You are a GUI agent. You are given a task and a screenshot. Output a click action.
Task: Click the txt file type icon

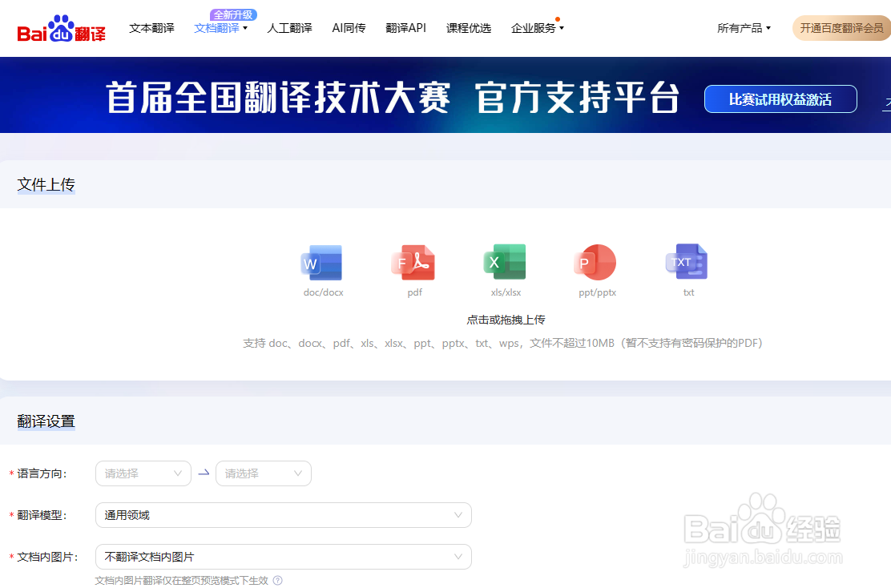pos(687,262)
